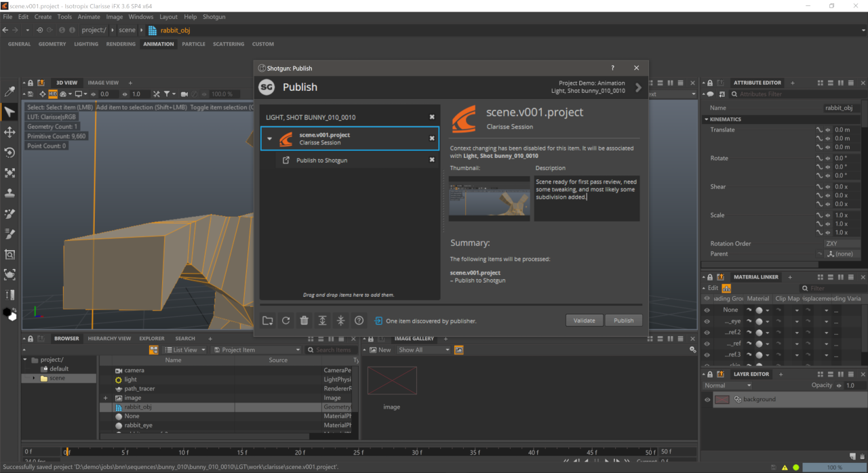
Task: Collapse the scene.v001.project item
Action: (270, 139)
